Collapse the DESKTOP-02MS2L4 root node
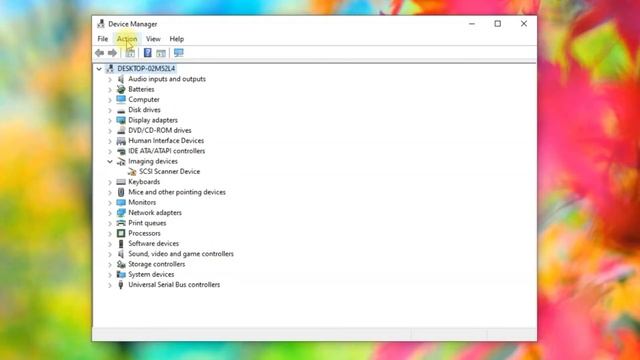Viewport: 640px width, 360px height. [x=99, y=69]
